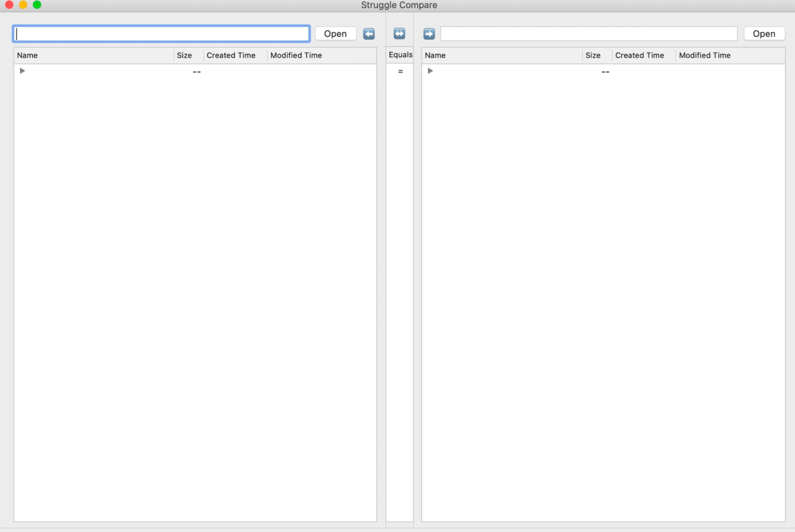Open a folder for the left pane
The width and height of the screenshot is (795, 532).
click(335, 34)
